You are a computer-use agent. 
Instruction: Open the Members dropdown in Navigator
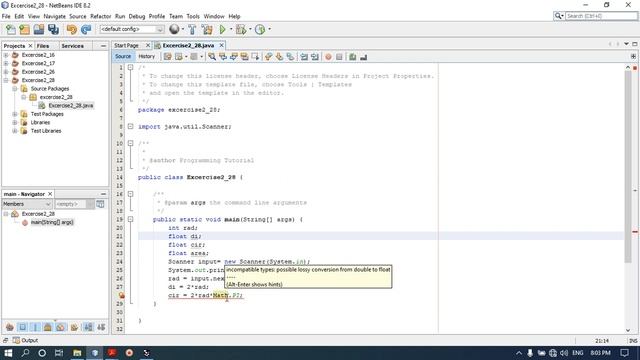[x=27, y=204]
